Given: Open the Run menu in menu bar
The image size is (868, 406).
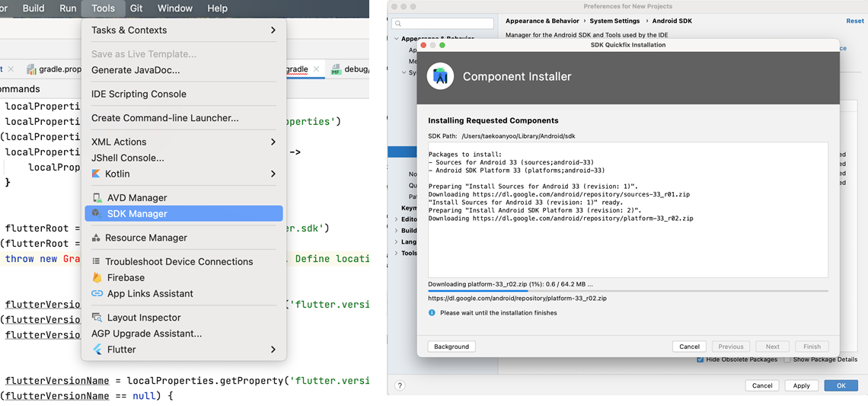Looking at the screenshot, I should click(68, 8).
